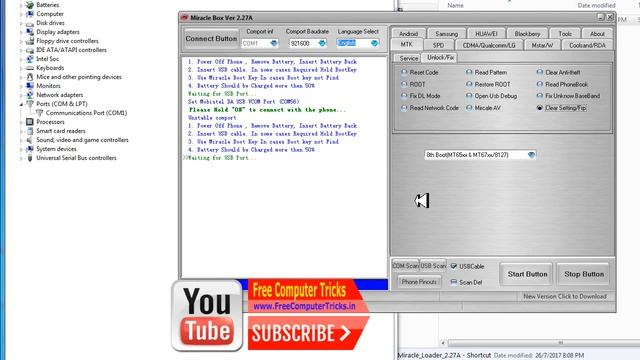Switch to the Tools tab
The image size is (640, 360).
click(565, 34)
